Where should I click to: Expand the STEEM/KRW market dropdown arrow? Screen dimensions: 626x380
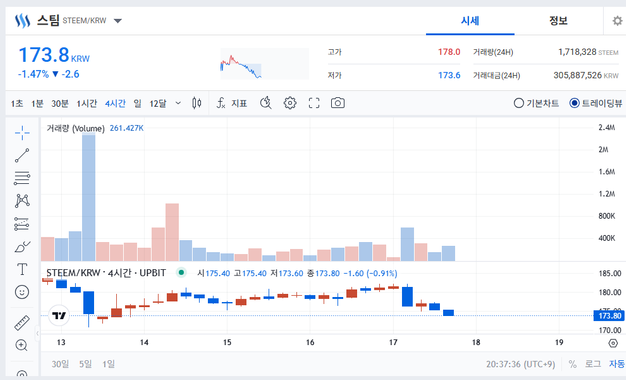[x=117, y=21]
